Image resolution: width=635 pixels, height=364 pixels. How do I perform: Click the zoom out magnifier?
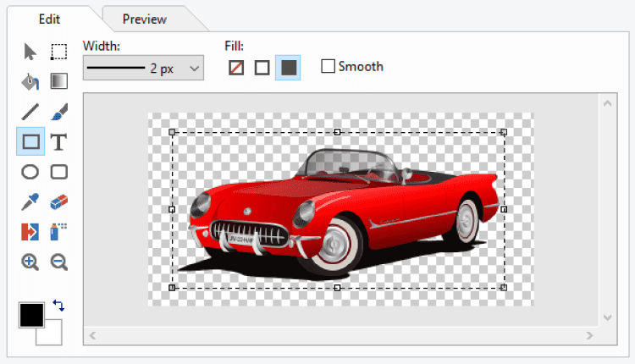(58, 262)
